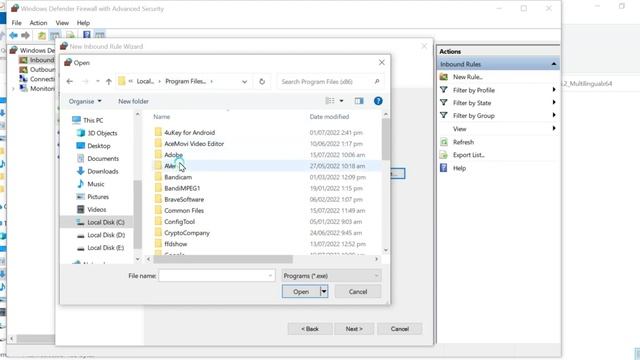
Task: Click the wizard's Next button
Action: click(x=354, y=329)
